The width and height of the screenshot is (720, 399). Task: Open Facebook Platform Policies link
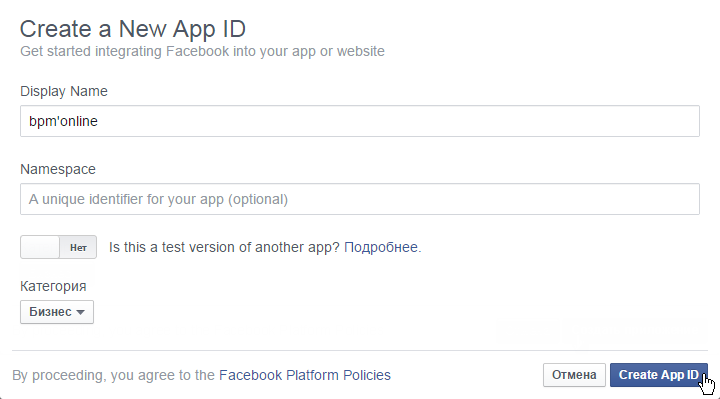305,375
